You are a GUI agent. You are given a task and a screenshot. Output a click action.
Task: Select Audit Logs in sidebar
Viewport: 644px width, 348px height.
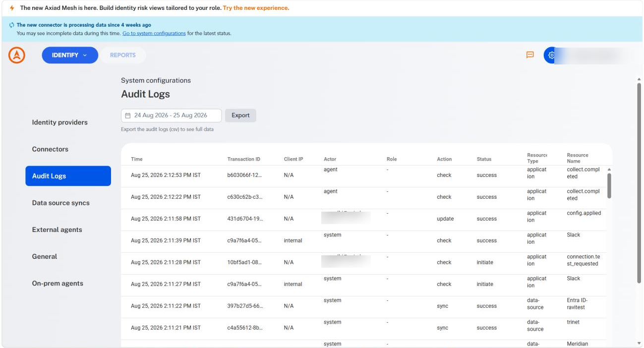point(68,176)
